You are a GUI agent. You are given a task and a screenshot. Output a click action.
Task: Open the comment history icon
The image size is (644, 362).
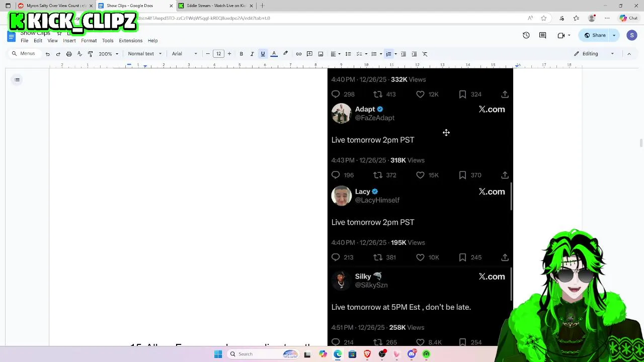point(542,35)
